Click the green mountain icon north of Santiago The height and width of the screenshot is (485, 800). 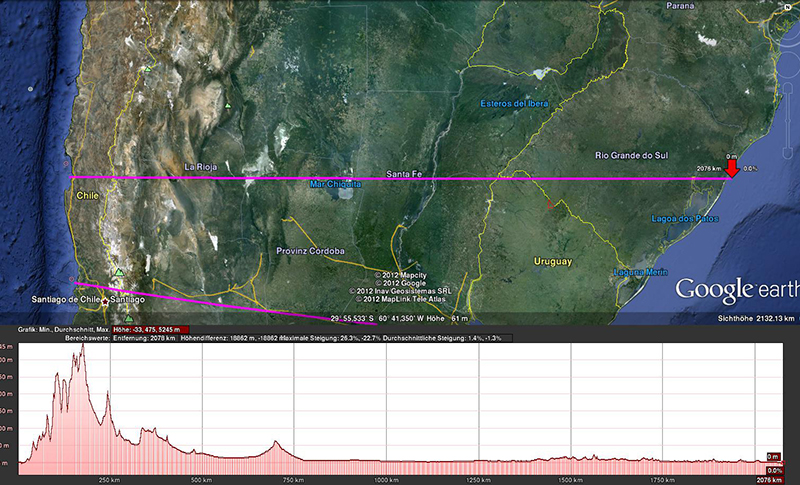pyautogui.click(x=119, y=273)
